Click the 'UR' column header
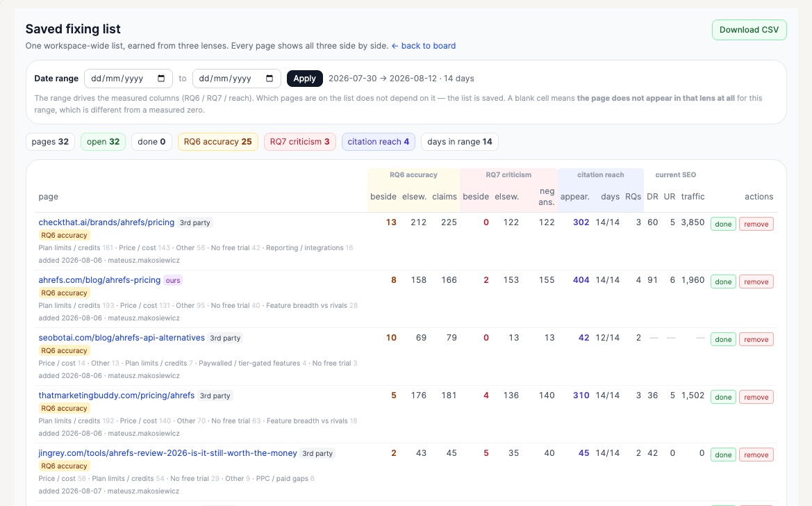The height and width of the screenshot is (506, 812). point(670,197)
